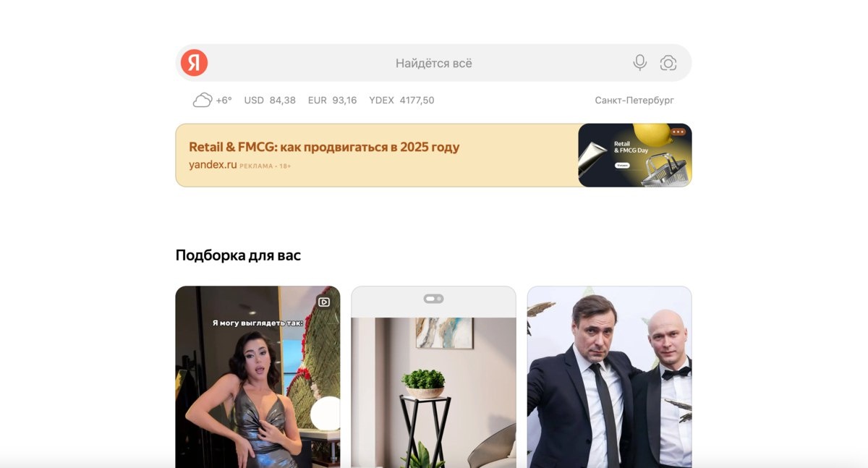Open the two men in suits card
Viewport: 868px width, 468px height.
pyautogui.click(x=609, y=377)
